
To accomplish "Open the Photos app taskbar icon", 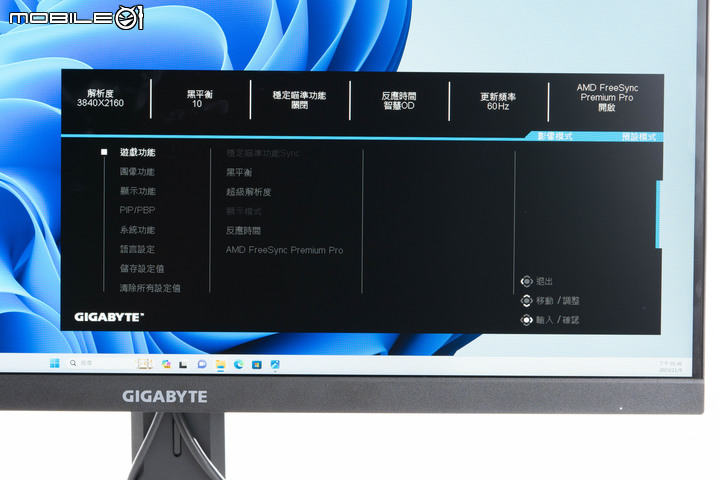I will [x=275, y=365].
